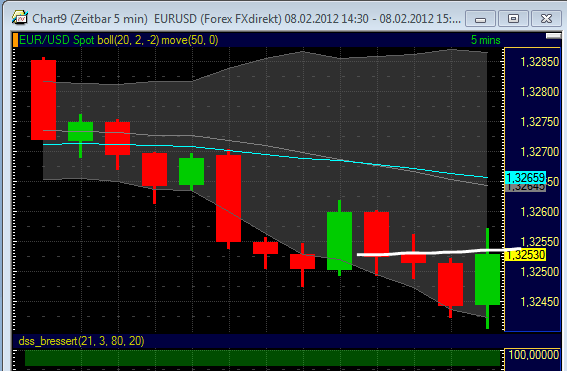Click the green band in the dss_bressert panel

pos(263,358)
